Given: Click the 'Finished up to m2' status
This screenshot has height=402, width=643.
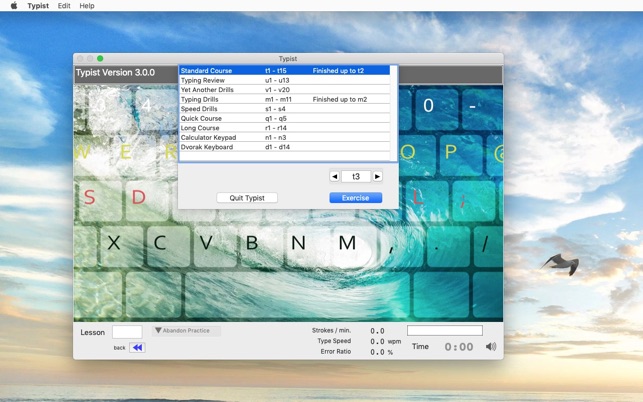Looking at the screenshot, I should click(x=340, y=99).
